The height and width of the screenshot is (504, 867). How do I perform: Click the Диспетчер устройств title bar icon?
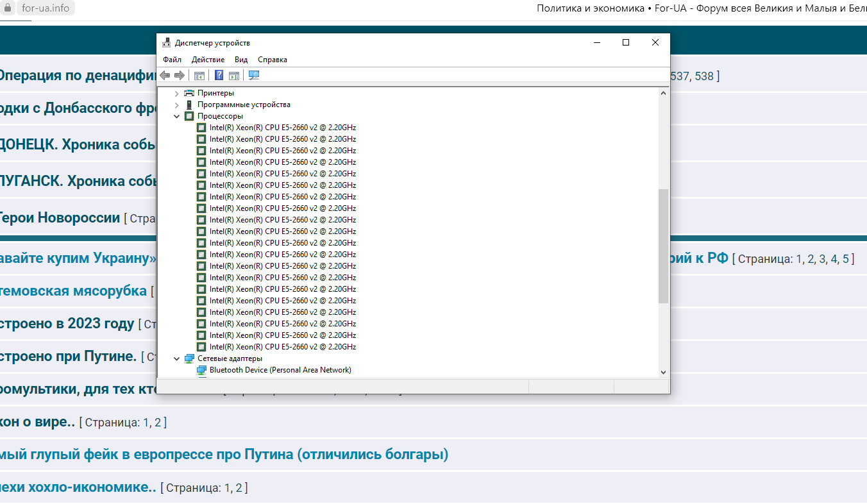167,42
